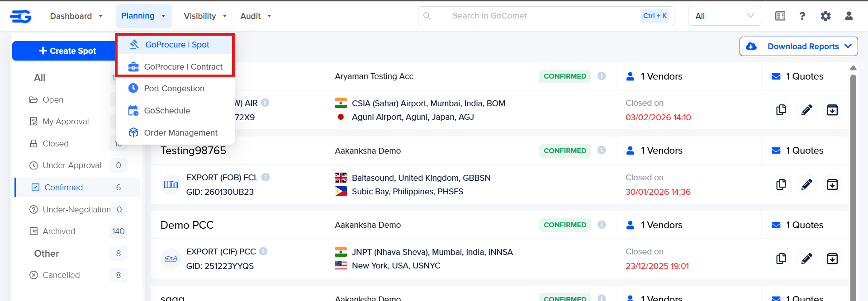The image size is (868, 301).
Task: Copy the Aryaman Testing Acc spot
Action: (781, 110)
